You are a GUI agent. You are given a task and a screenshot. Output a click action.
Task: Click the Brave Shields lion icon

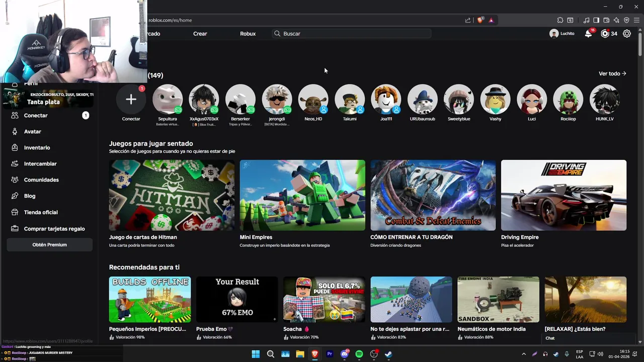[480, 20]
